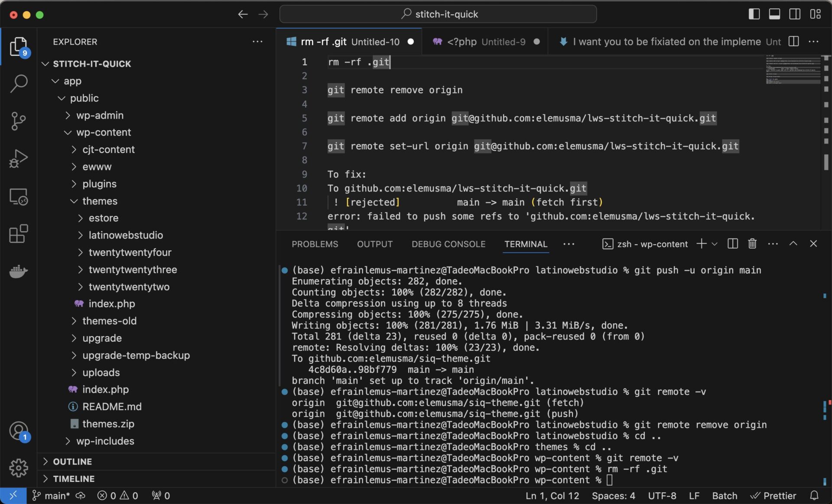This screenshot has height=504, width=832.
Task: Click the stitch-it-quick command center search
Action: (438, 14)
